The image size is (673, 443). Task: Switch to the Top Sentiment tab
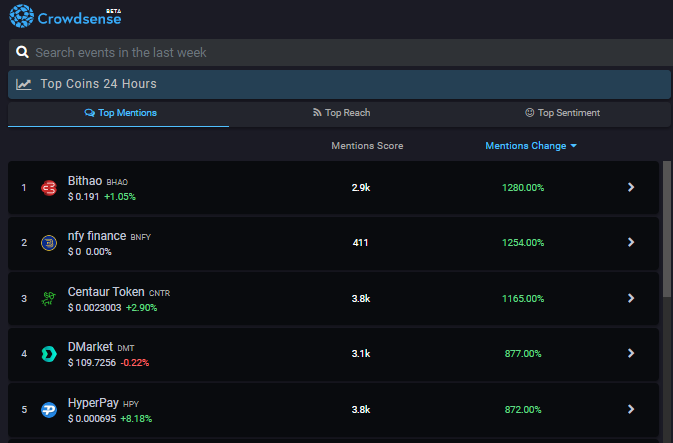click(562, 113)
